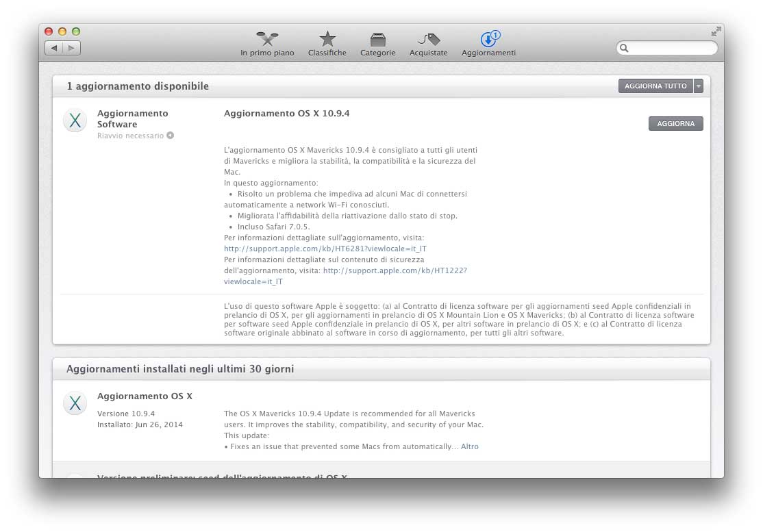The height and width of the screenshot is (532, 763).
Task: Click the license terms paragraph
Action: click(459, 320)
